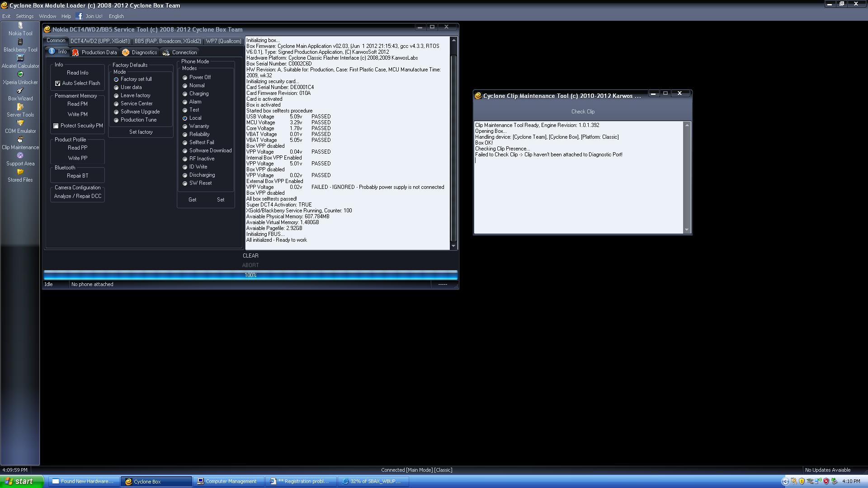Select the SW Reset phone mode
The image size is (868, 488).
pos(185,183)
